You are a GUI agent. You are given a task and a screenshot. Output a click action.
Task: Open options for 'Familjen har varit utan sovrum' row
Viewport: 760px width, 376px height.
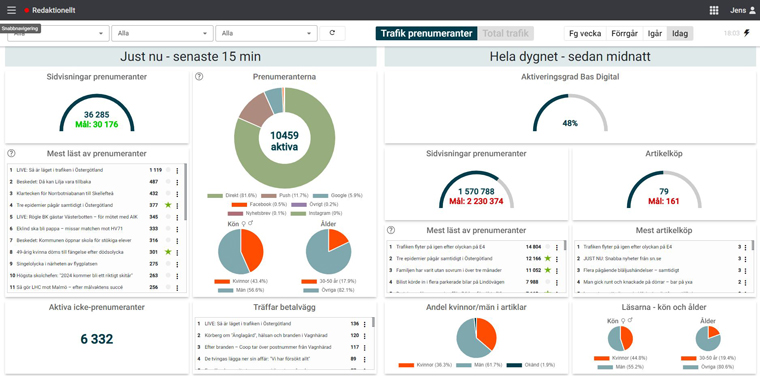557,270
